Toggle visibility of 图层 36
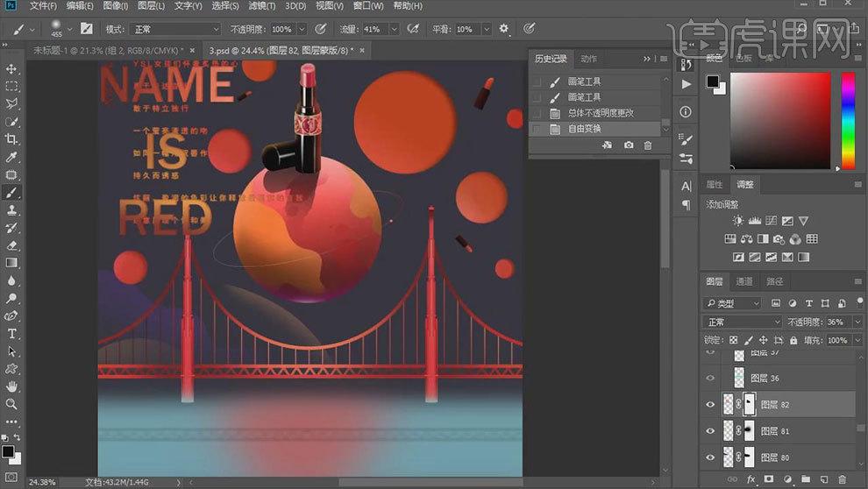Screen dimensions: 868x489 click(710, 378)
